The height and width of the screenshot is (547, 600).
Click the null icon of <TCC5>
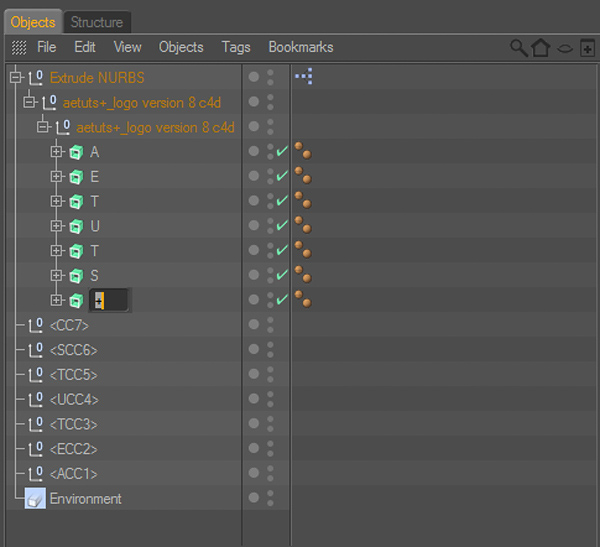(36, 375)
